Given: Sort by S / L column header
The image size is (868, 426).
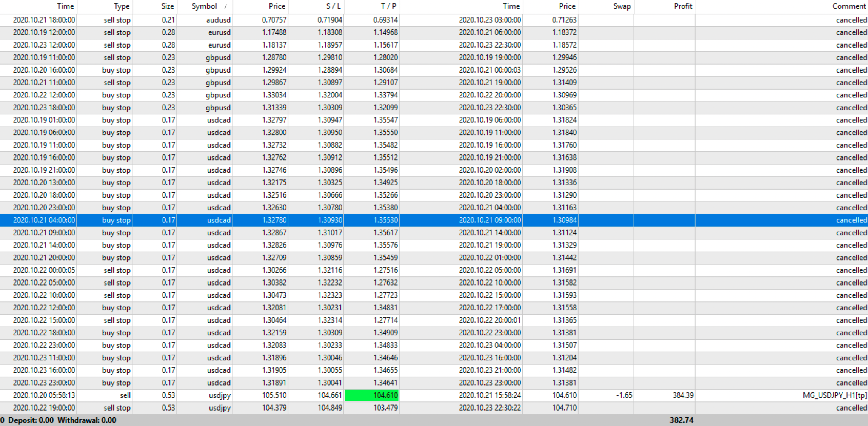Looking at the screenshot, I should (x=333, y=6).
